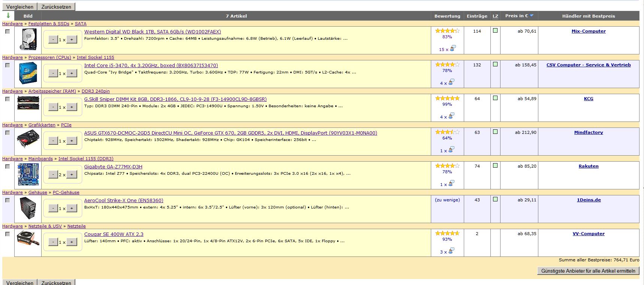Image resolution: width=644 pixels, height=285 pixels.
Task: Open the AeroCool Strike-X One product link
Action: (x=124, y=201)
